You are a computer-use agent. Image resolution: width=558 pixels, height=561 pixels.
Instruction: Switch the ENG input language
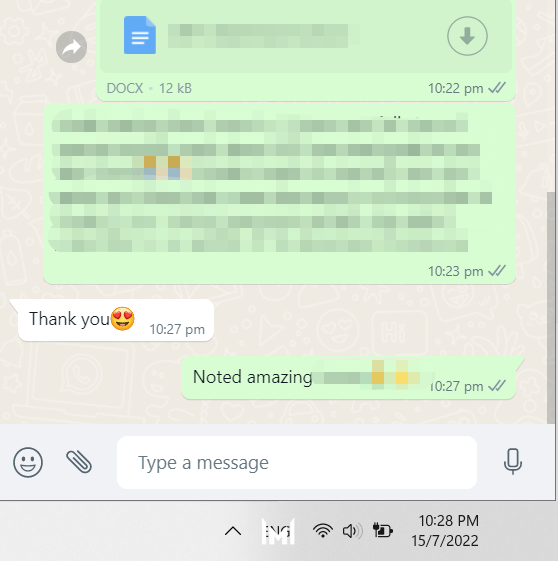278,531
